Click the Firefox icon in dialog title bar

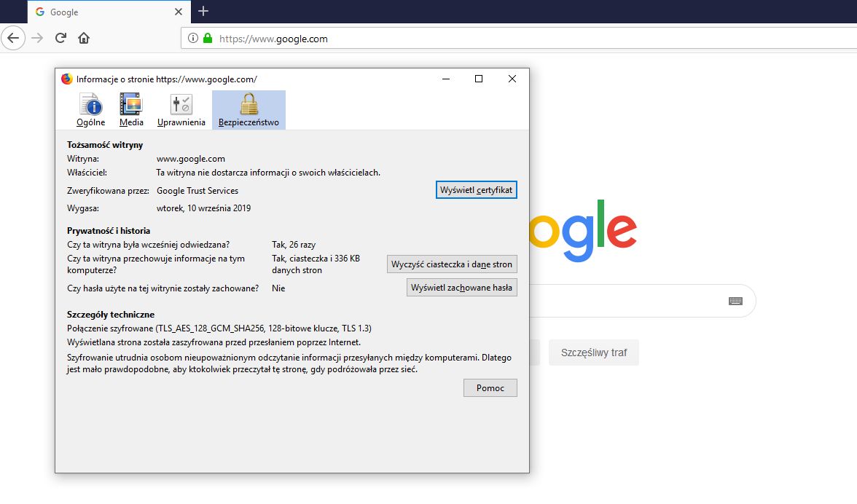pos(66,78)
